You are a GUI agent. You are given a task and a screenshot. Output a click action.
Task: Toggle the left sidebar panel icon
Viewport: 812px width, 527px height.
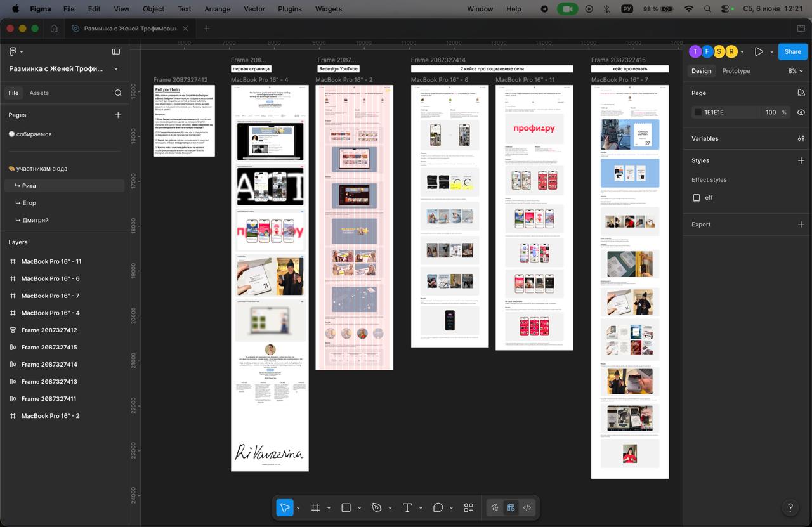pyautogui.click(x=116, y=51)
